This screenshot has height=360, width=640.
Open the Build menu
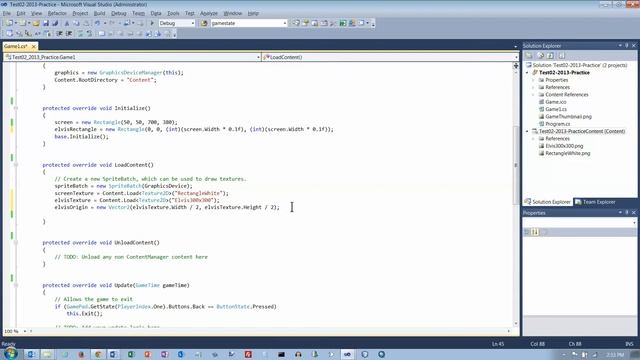(100, 13)
